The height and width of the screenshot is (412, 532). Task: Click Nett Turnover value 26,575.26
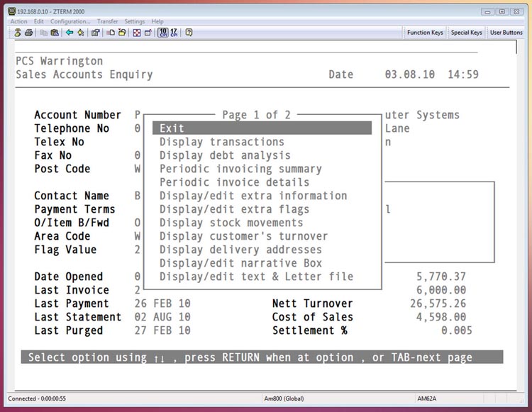tap(438, 304)
